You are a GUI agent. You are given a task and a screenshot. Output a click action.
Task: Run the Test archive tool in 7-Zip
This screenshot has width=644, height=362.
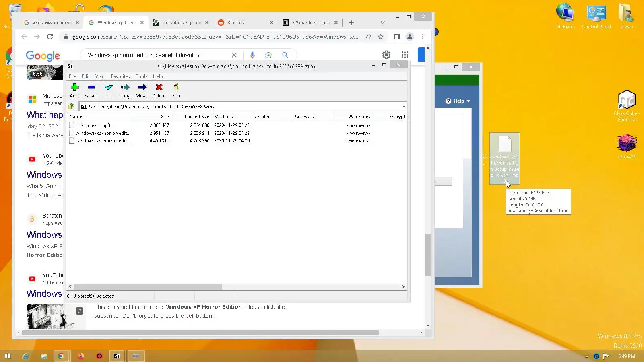tap(108, 90)
